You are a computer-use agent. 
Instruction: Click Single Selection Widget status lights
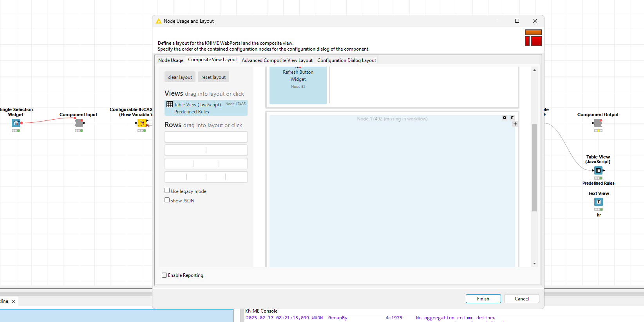point(16,131)
